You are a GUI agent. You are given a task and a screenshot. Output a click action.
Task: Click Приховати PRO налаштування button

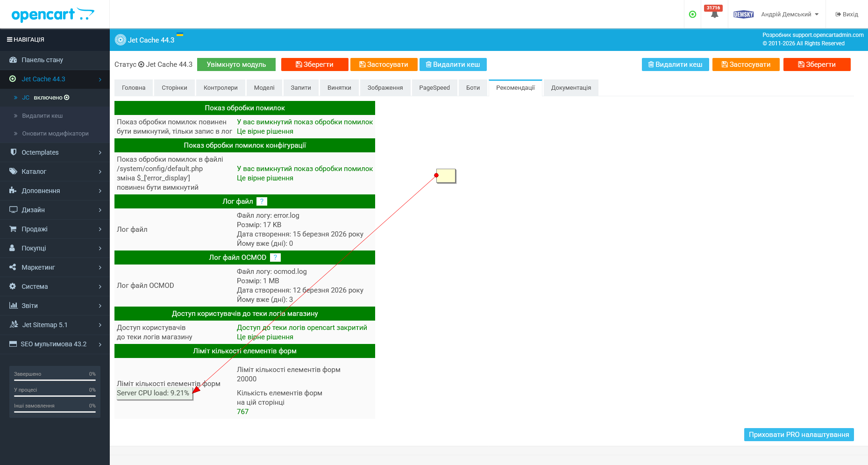pyautogui.click(x=799, y=435)
